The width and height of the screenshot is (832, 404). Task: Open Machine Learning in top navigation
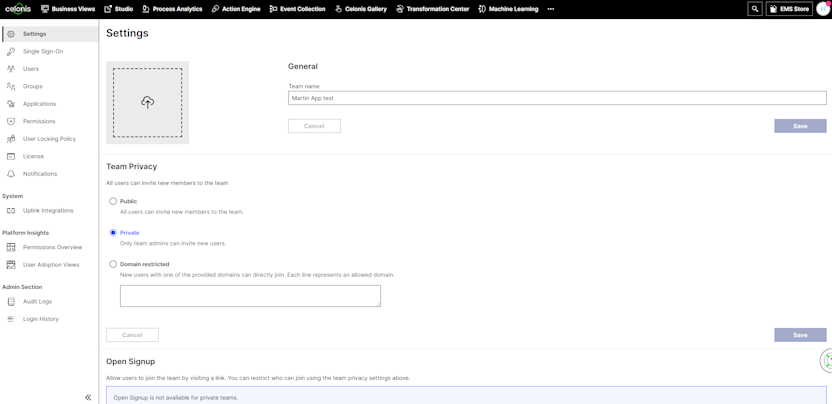508,9
